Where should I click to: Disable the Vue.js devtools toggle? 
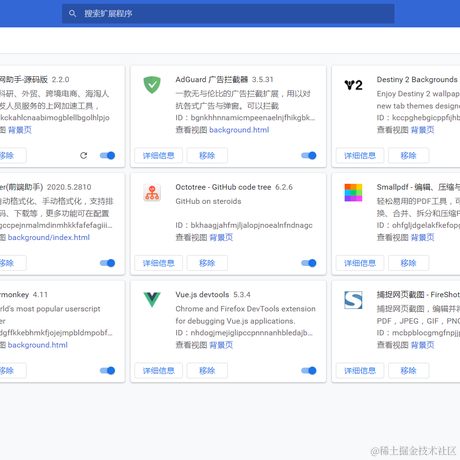(x=309, y=370)
